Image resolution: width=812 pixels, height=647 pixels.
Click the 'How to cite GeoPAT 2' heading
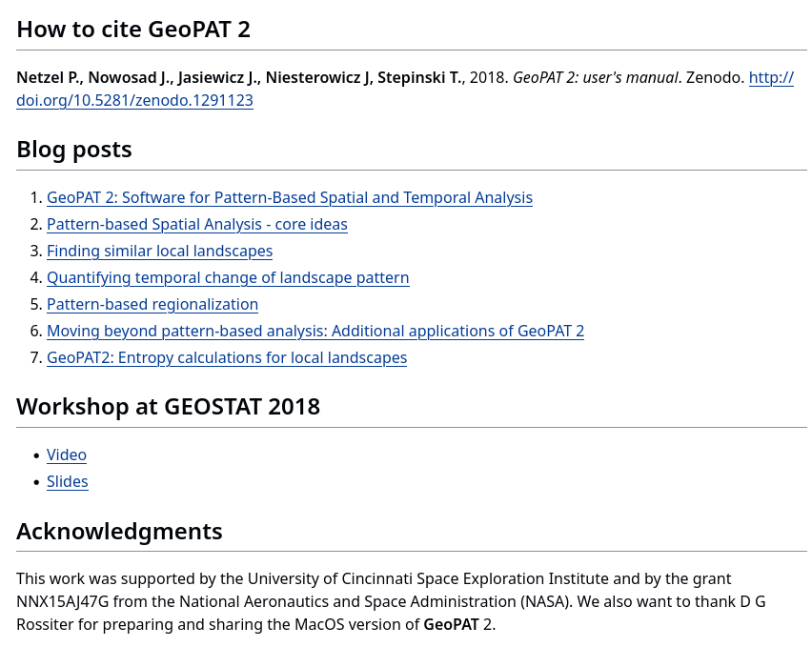pyautogui.click(x=133, y=30)
